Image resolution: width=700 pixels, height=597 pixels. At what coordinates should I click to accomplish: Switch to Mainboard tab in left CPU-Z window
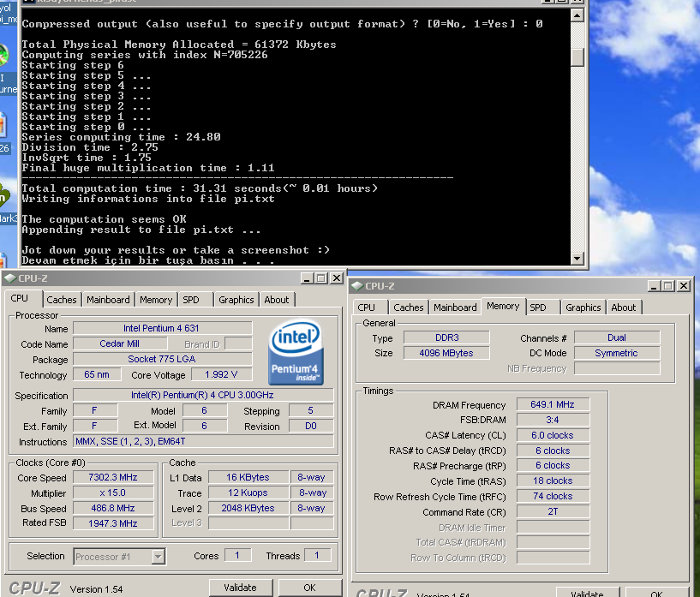point(108,300)
